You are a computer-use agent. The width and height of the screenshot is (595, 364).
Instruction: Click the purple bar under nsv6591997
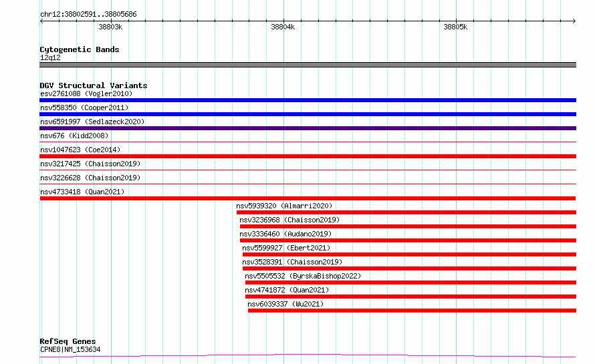(308, 128)
